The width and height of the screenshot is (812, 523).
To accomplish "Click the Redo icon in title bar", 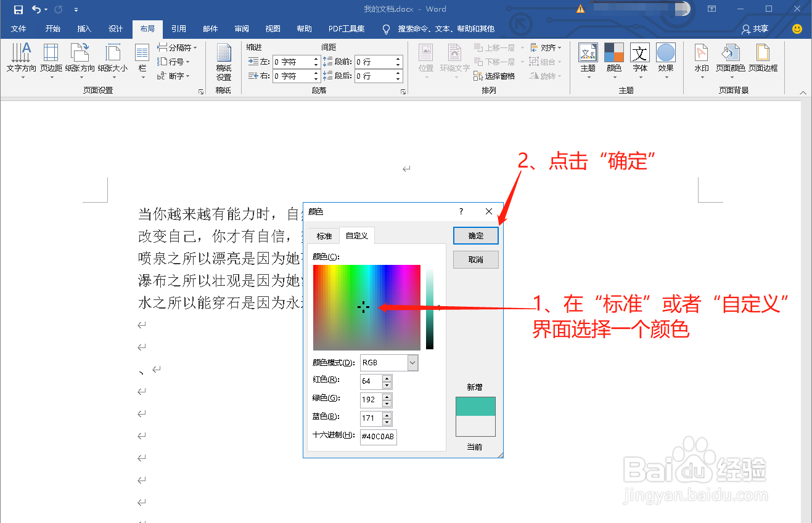I will click(59, 9).
